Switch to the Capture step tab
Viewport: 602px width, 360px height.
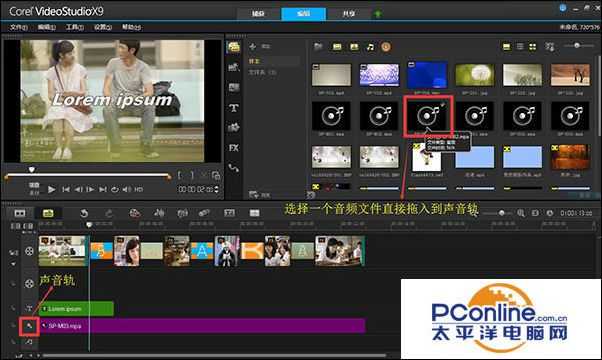258,14
